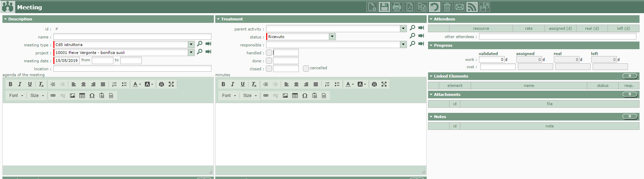Open the status dropdown showing Ricevuto
This screenshot has height=179, width=644.
pos(332,36)
